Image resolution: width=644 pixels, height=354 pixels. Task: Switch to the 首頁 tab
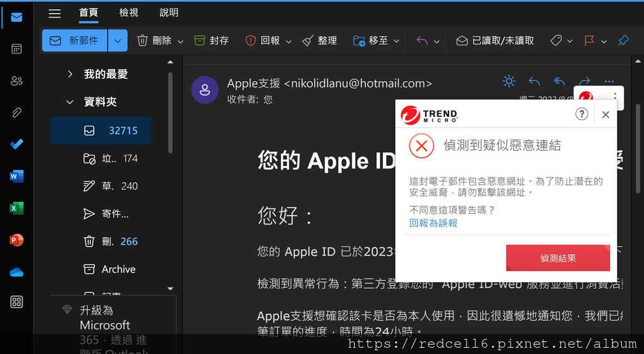tap(89, 13)
